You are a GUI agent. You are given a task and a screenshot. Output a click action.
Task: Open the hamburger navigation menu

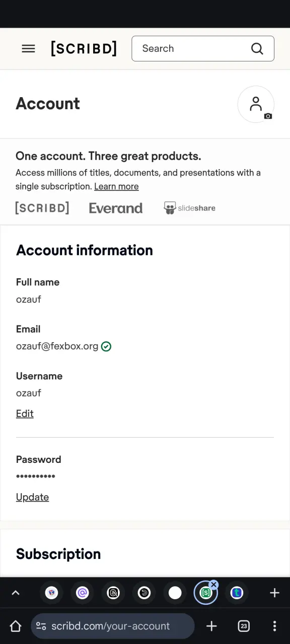[28, 48]
